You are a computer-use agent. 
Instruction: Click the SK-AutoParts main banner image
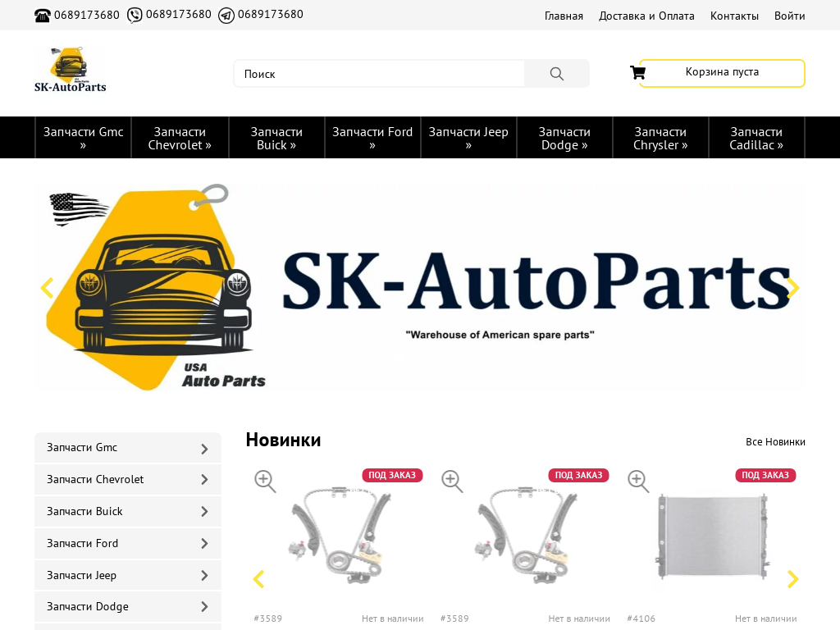420,288
